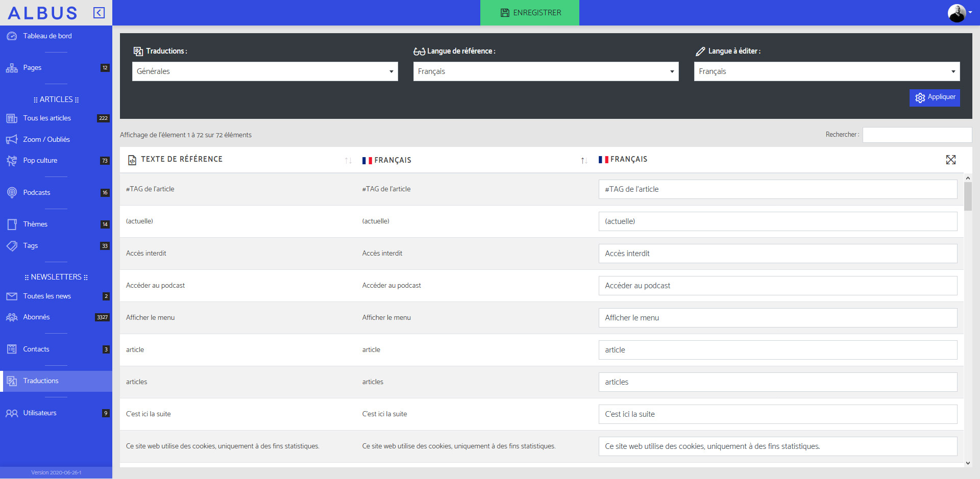Click the Abonnés group icon
Image resolution: width=980 pixels, height=479 pixels.
click(12, 317)
